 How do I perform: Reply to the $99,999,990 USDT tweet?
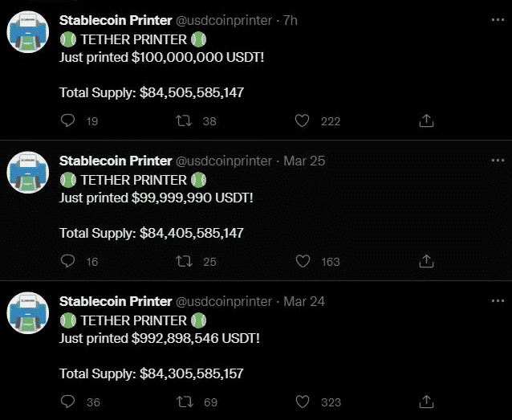point(68,261)
